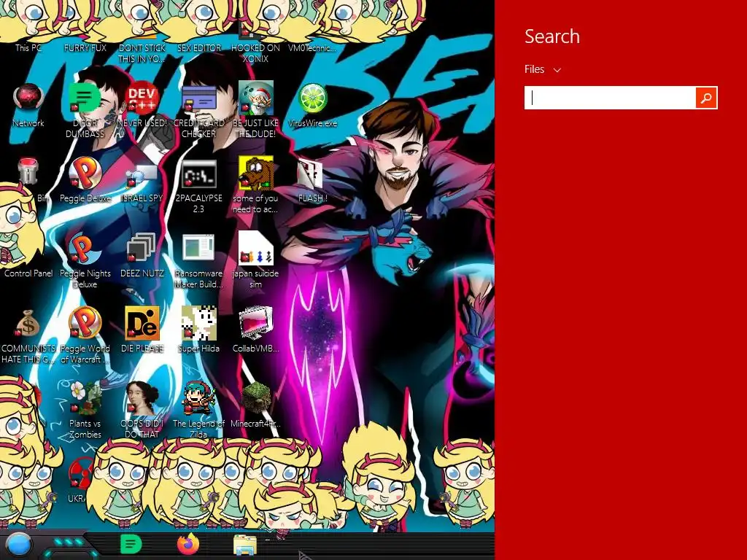The height and width of the screenshot is (560, 747).
Task: Launch the 'BE JUST LIKE THE DUDE!' shortcut
Action: [256, 98]
